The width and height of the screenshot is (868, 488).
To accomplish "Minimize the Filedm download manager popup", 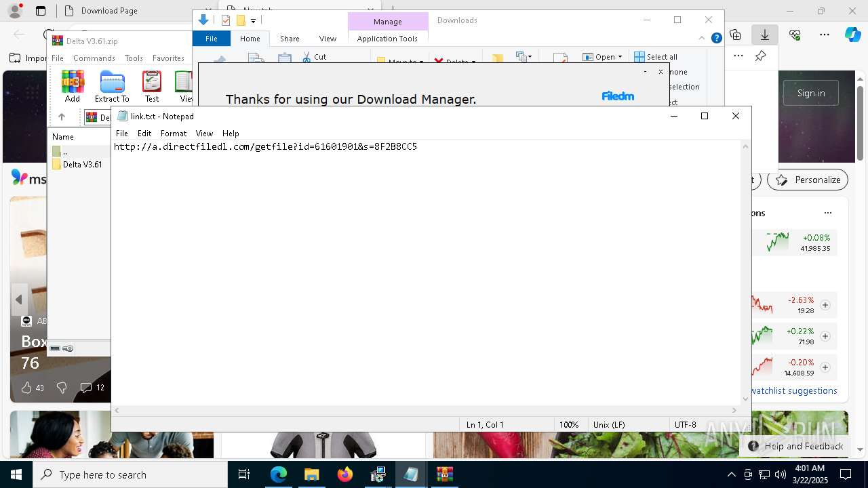I will [645, 72].
